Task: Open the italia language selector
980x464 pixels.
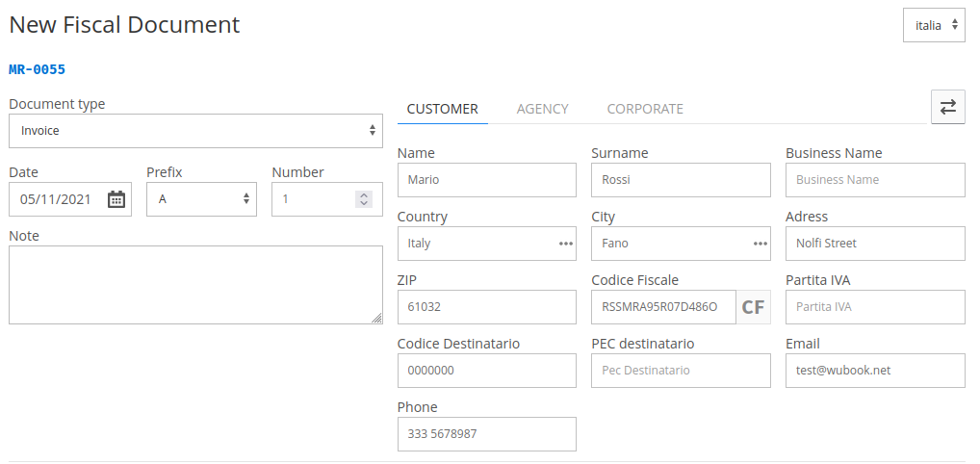Action: [x=934, y=25]
